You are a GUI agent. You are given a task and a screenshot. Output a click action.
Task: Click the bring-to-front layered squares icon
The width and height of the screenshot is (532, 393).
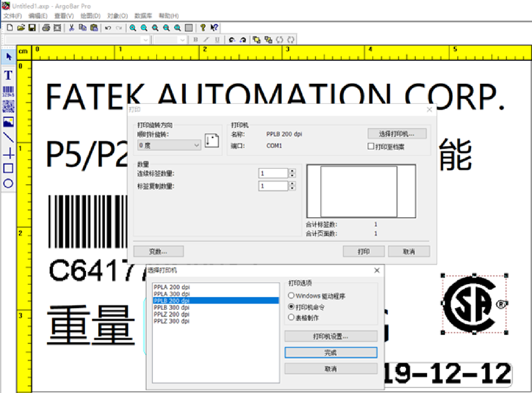pyautogui.click(x=257, y=40)
